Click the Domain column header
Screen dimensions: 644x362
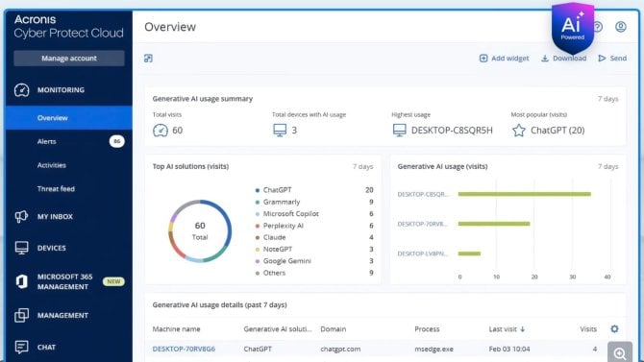click(x=334, y=329)
